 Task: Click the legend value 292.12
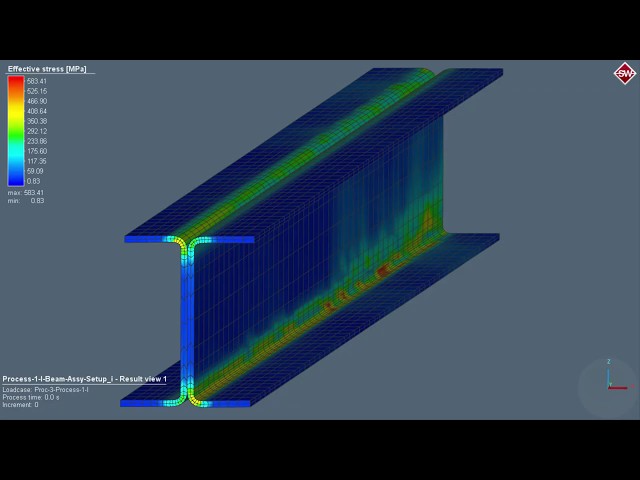tap(37, 131)
